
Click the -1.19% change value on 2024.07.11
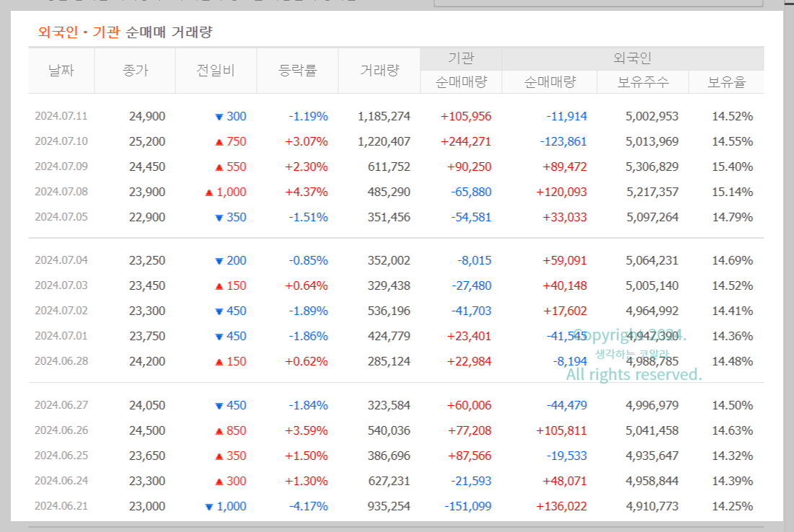[306, 115]
